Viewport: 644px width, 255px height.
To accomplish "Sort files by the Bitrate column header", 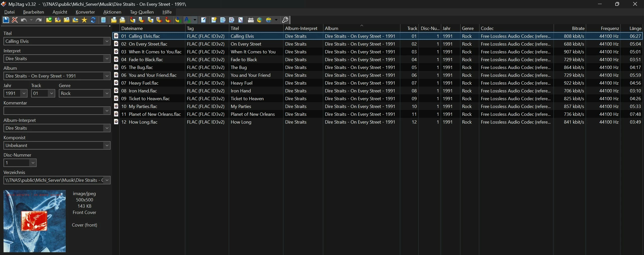I will point(578,28).
